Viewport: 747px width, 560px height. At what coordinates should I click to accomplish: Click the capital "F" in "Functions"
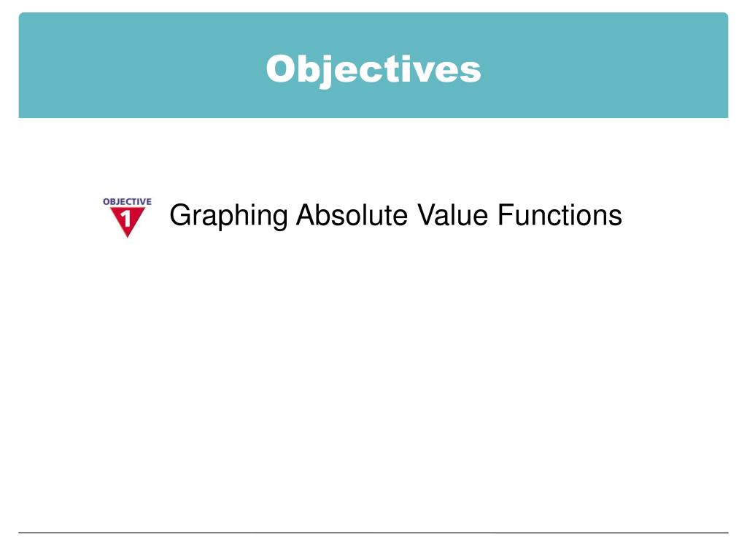505,216
